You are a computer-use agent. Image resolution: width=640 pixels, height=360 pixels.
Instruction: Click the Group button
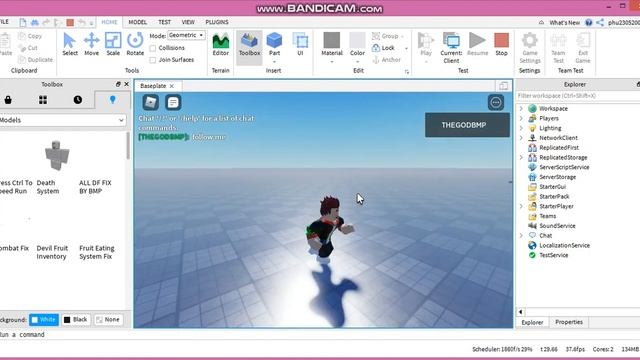click(385, 36)
